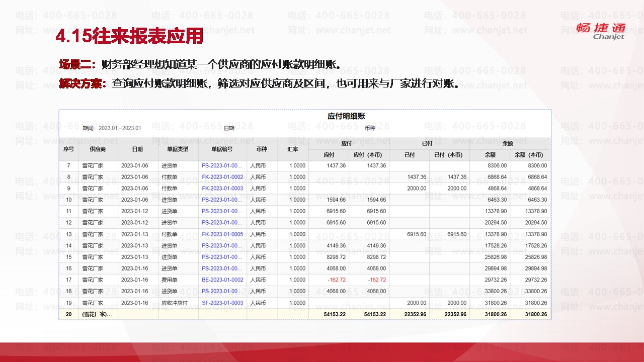The width and height of the screenshot is (644, 362).
Task: Click the period value 2023.01 - 2023.01
Action: [x=120, y=128]
